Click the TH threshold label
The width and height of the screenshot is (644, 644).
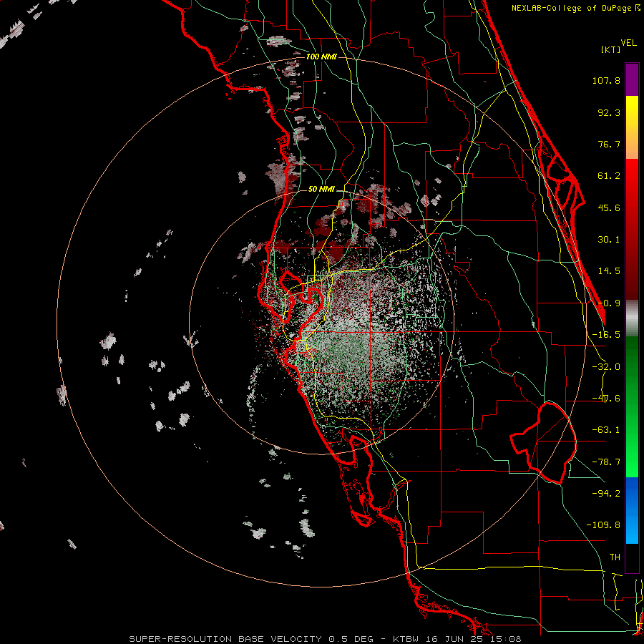pos(615,557)
